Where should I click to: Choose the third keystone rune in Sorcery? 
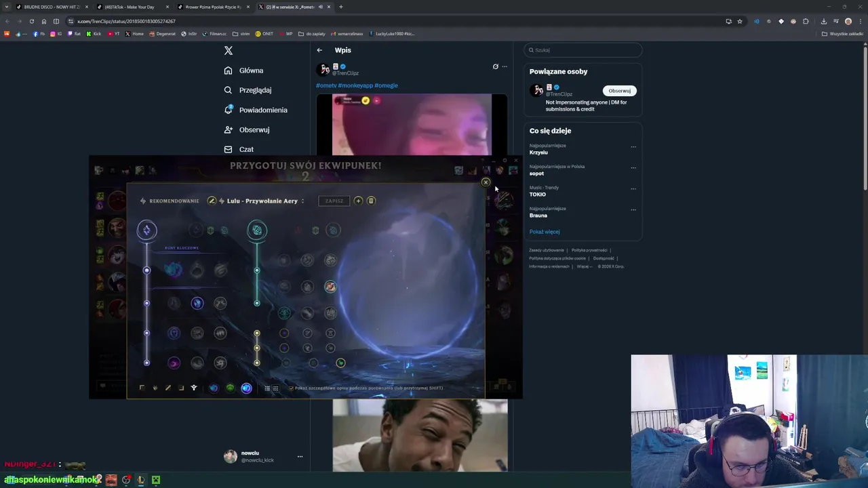[220, 270]
